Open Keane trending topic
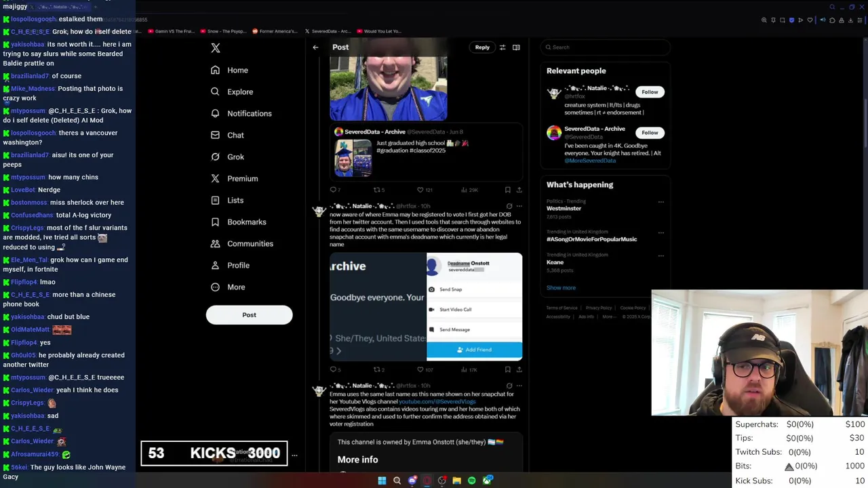 (x=555, y=262)
